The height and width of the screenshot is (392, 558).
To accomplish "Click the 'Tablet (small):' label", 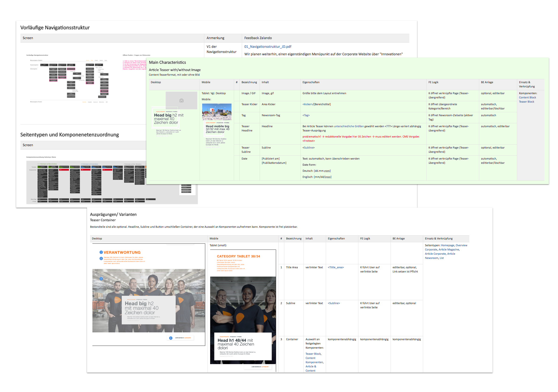I will point(218,245).
